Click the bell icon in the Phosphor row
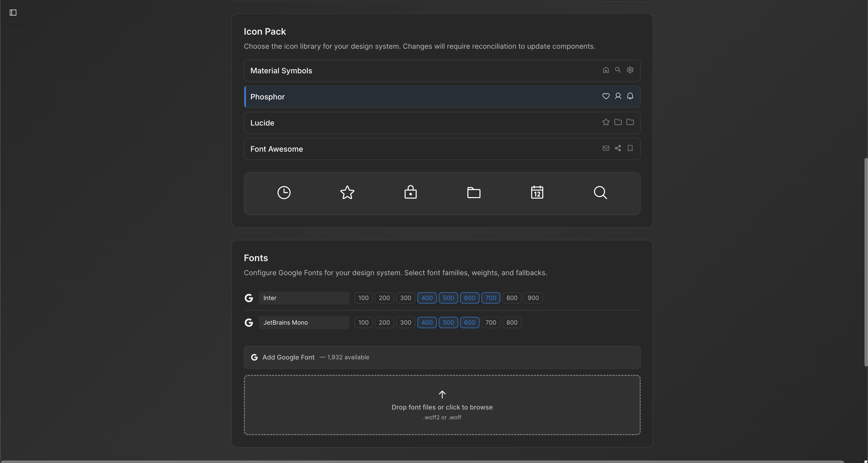This screenshot has width=868, height=463. coord(630,96)
